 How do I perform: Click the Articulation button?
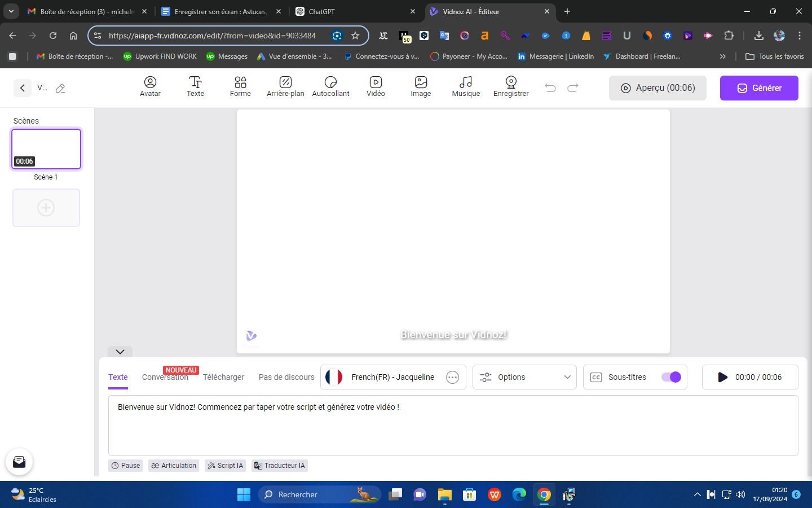(174, 466)
